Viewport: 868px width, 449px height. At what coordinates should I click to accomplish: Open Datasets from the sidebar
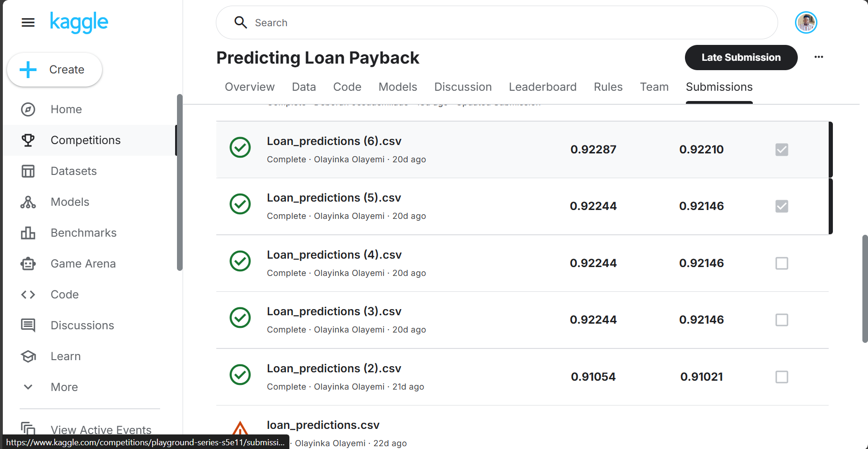click(74, 171)
